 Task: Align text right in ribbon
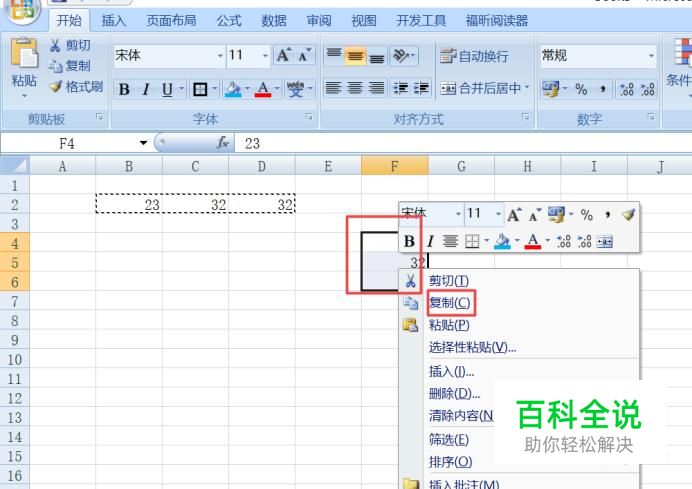click(x=376, y=88)
